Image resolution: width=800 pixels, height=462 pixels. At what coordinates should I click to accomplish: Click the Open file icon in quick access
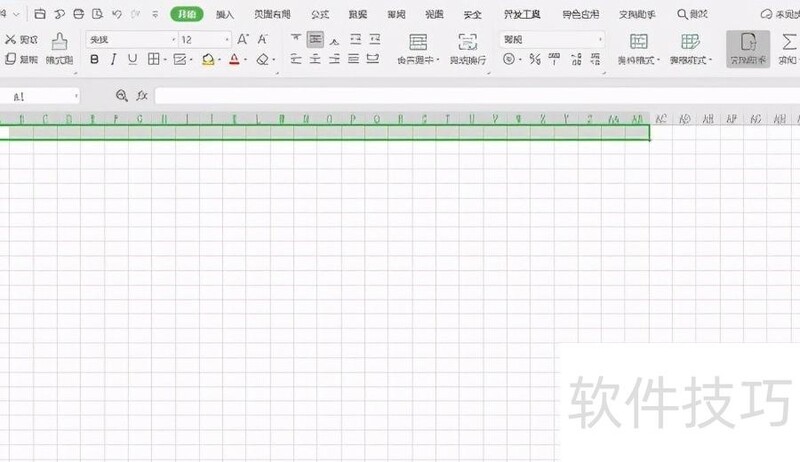[x=40, y=14]
